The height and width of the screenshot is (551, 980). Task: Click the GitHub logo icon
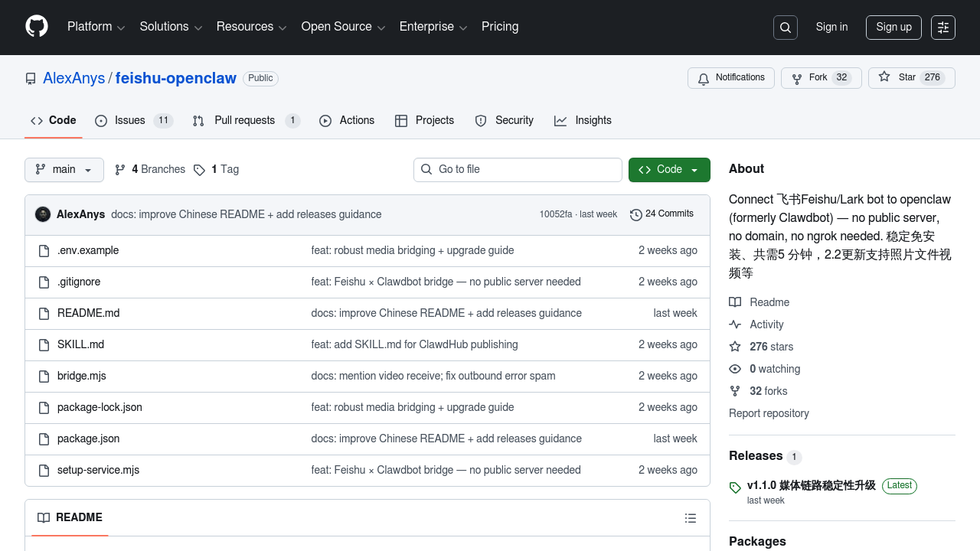[x=37, y=27]
